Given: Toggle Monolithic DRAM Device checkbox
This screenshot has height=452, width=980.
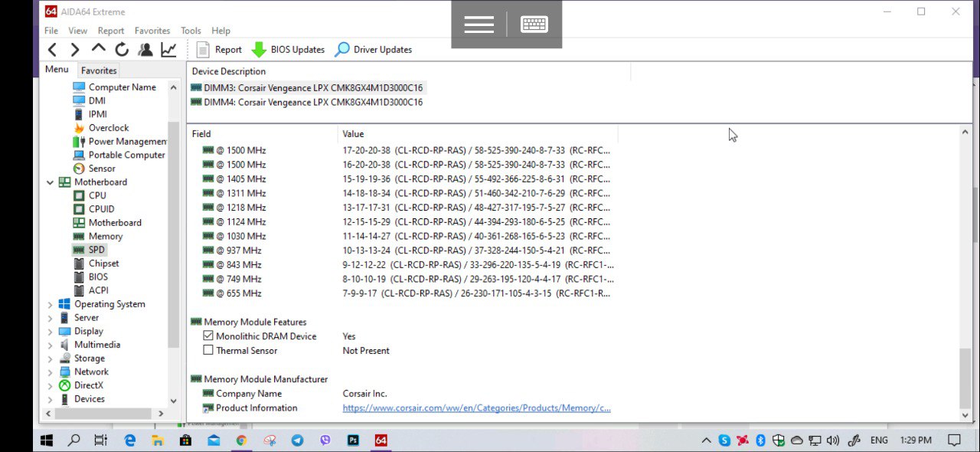Looking at the screenshot, I should tap(208, 336).
